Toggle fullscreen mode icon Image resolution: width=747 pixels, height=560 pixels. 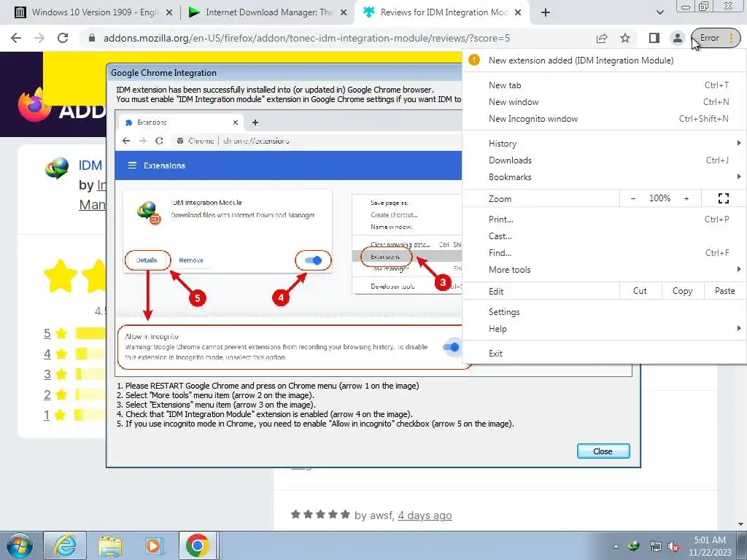point(723,198)
